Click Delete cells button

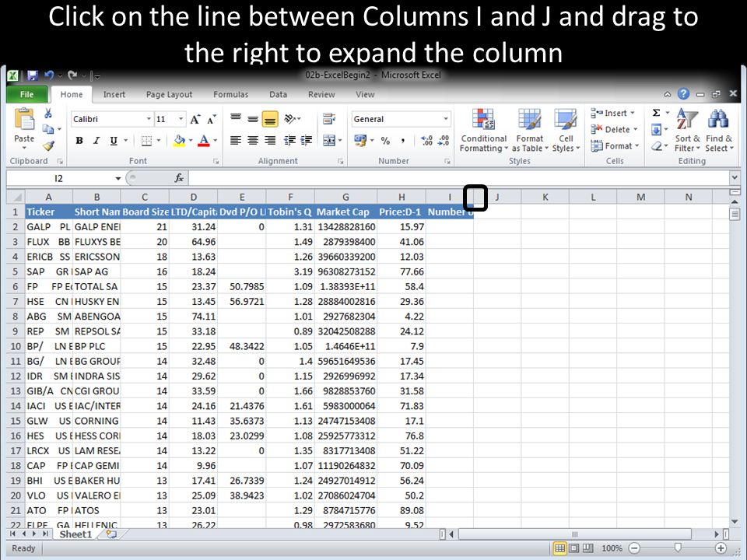coord(614,130)
